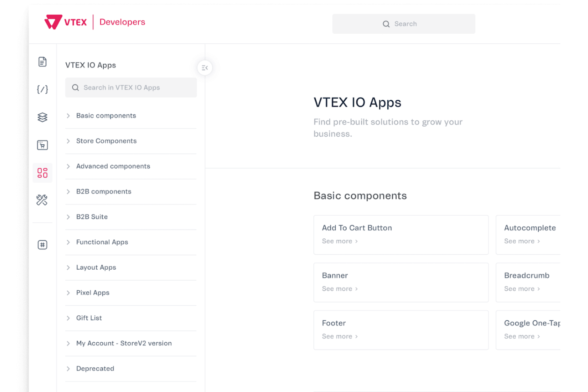This screenshot has height=392, width=588.
Task: Select the API Reference braces icon
Action: (42, 89)
